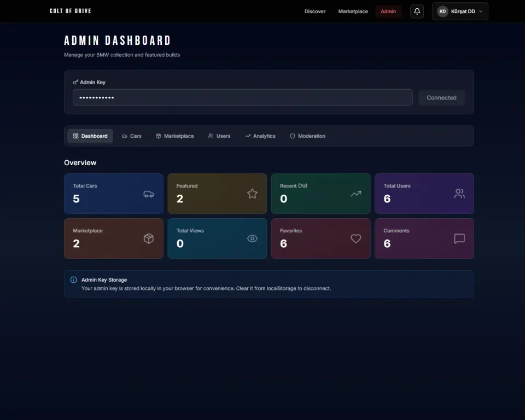Screen dimensions: 525x420
Task: Select the Recent (7d) stat card
Action: (321, 194)
